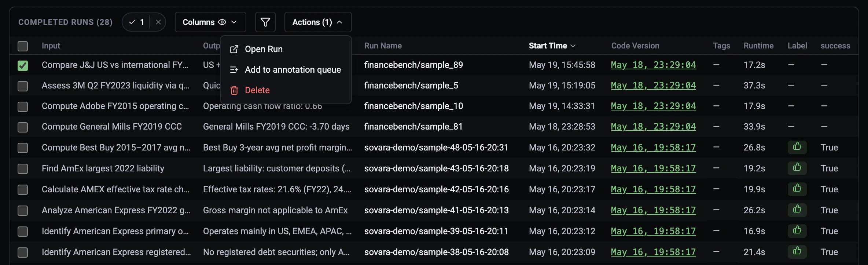
Task: Click the 'COMPLETED RUNS (28)' heading
Action: coord(65,22)
